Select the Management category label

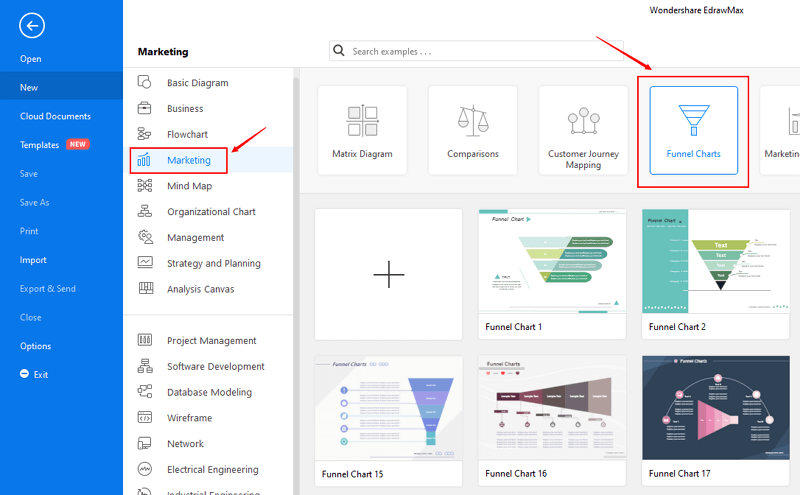tap(195, 238)
